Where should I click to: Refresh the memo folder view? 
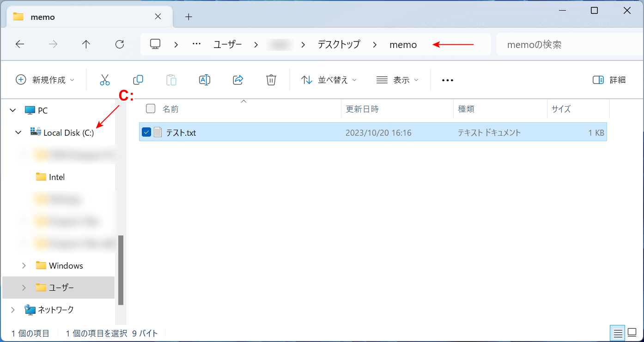pyautogui.click(x=120, y=44)
